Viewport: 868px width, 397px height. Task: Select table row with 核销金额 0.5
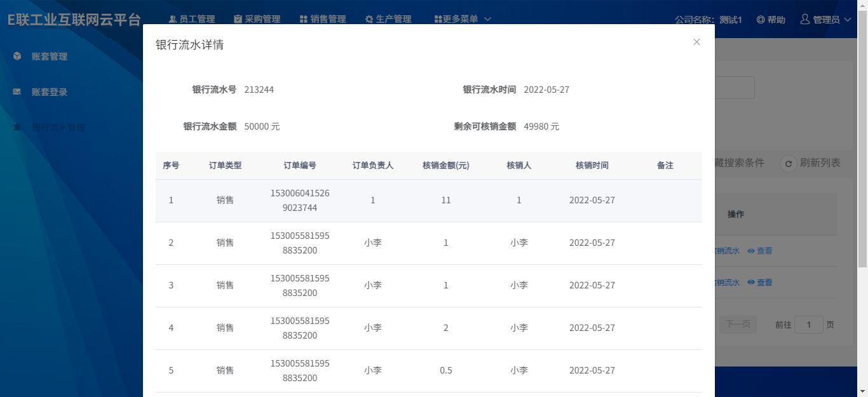(x=428, y=370)
